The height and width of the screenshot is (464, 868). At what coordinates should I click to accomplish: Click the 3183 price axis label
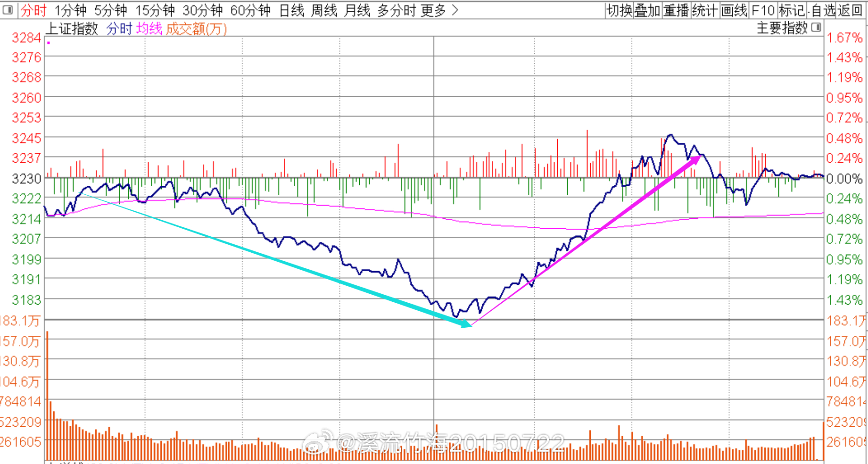coord(26,300)
